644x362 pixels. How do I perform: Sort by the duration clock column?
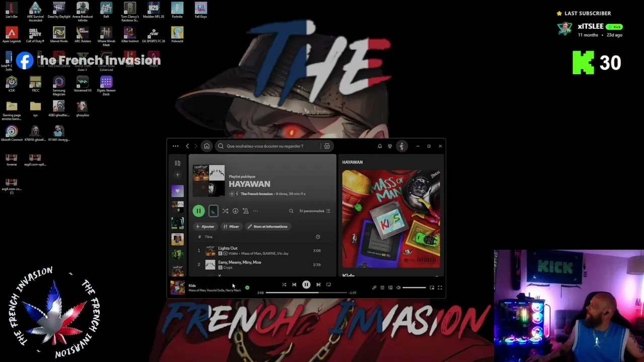(317, 237)
